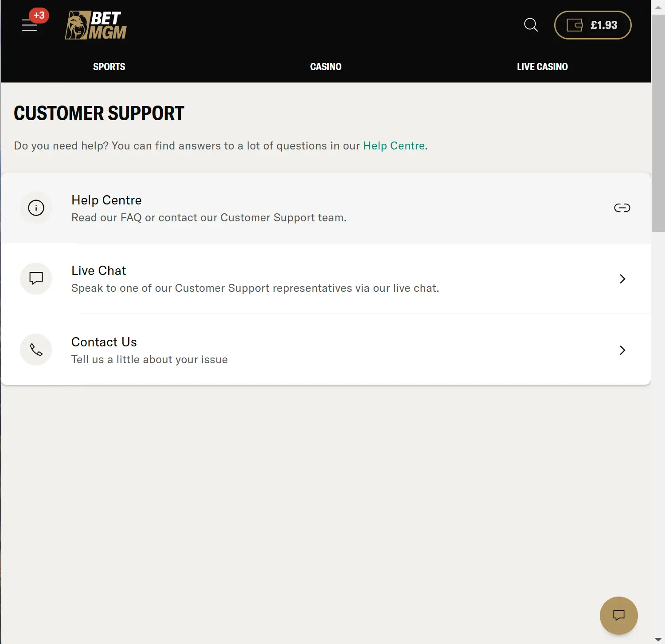Expand Live Chat via its right chevron

(622, 279)
